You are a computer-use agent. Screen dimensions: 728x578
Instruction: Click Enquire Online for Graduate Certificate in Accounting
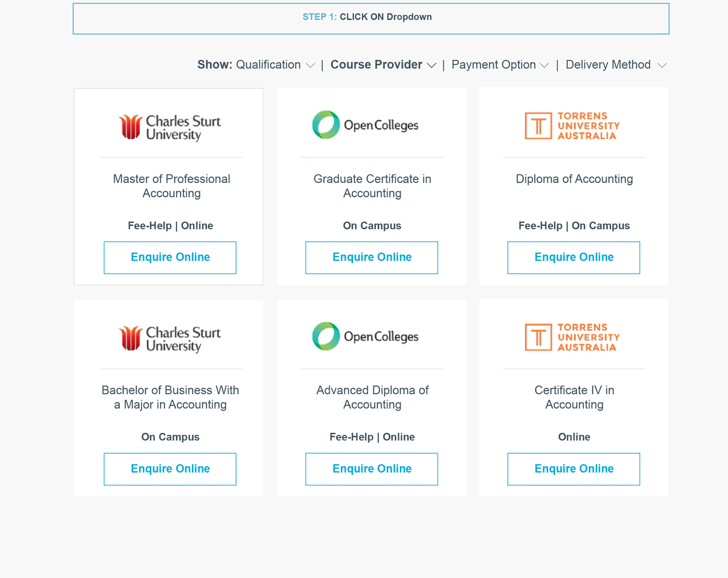(372, 257)
